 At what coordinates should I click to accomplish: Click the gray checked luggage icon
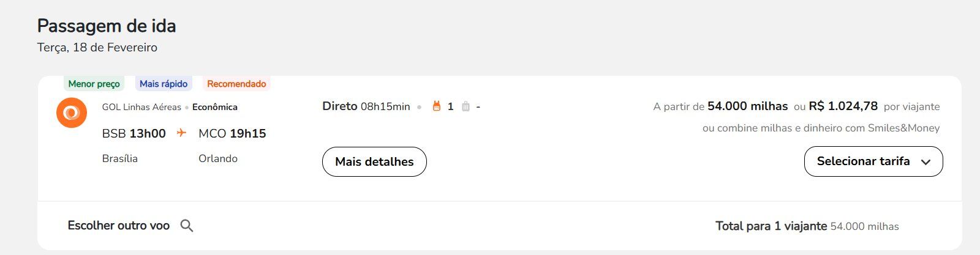(x=466, y=106)
